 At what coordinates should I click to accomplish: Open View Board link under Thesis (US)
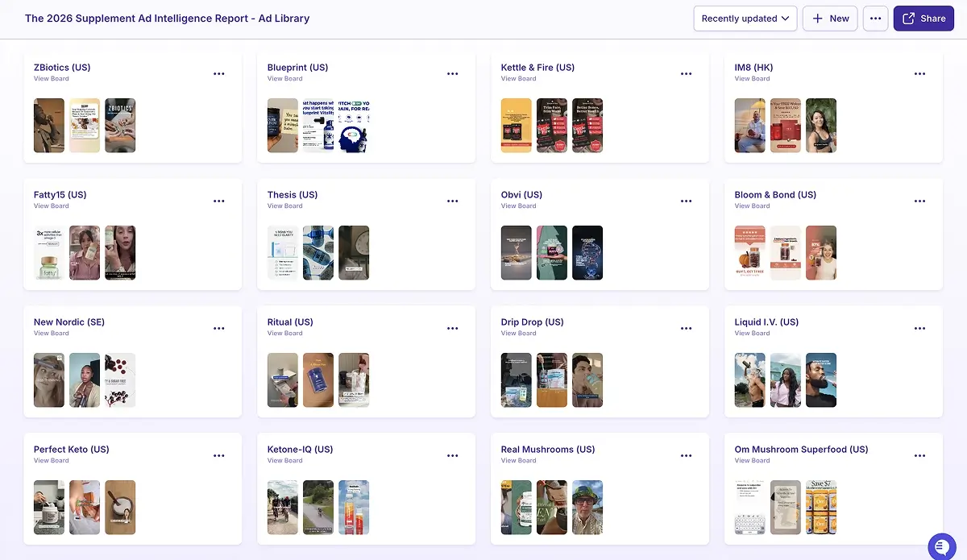click(x=285, y=206)
